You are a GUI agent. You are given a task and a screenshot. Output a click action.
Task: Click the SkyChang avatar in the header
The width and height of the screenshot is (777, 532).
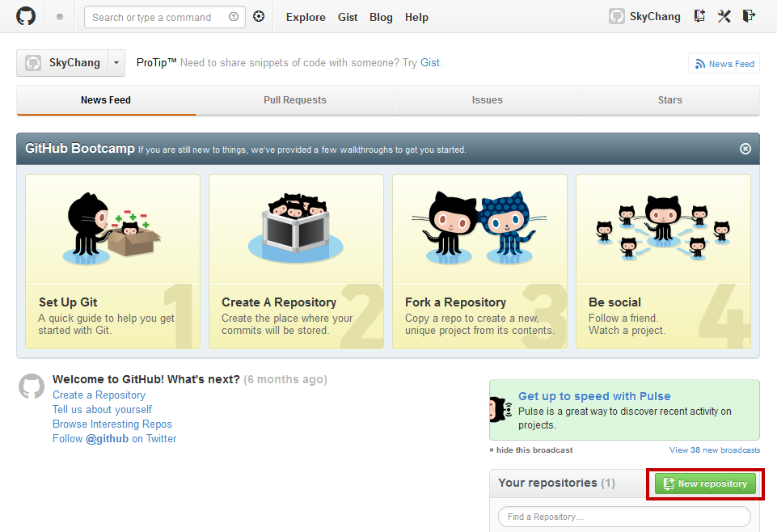pos(616,16)
